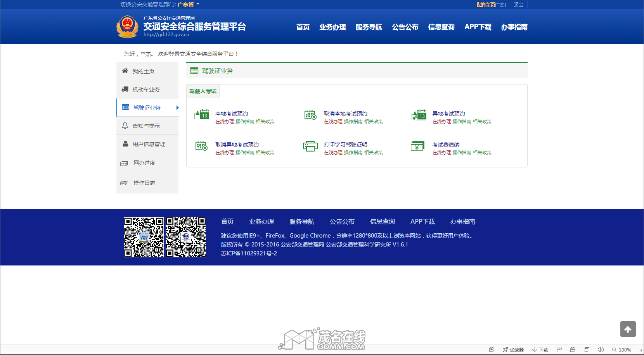Screen dimensions: 644x355
Task: Click the 考试费缴纳 yen icon
Action: [417, 146]
